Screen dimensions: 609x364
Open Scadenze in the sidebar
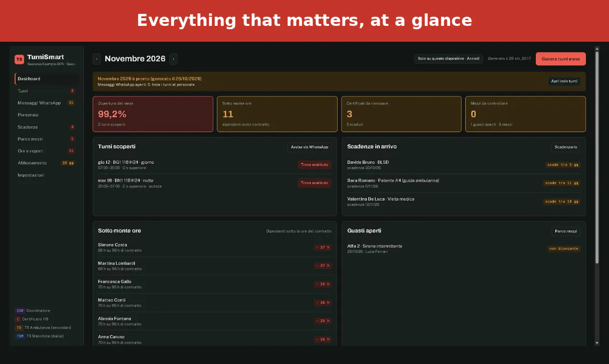tap(46, 127)
